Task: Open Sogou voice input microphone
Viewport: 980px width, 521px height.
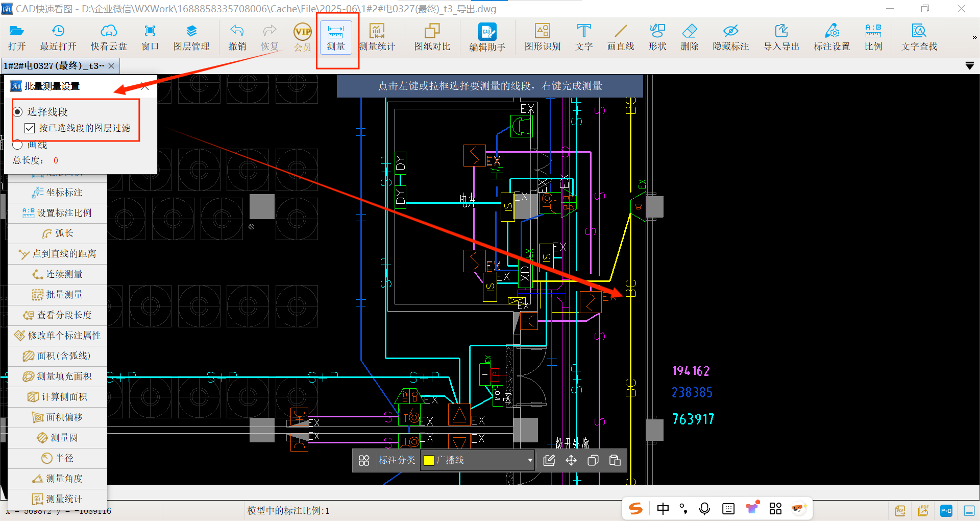Action: pyautogui.click(x=705, y=509)
